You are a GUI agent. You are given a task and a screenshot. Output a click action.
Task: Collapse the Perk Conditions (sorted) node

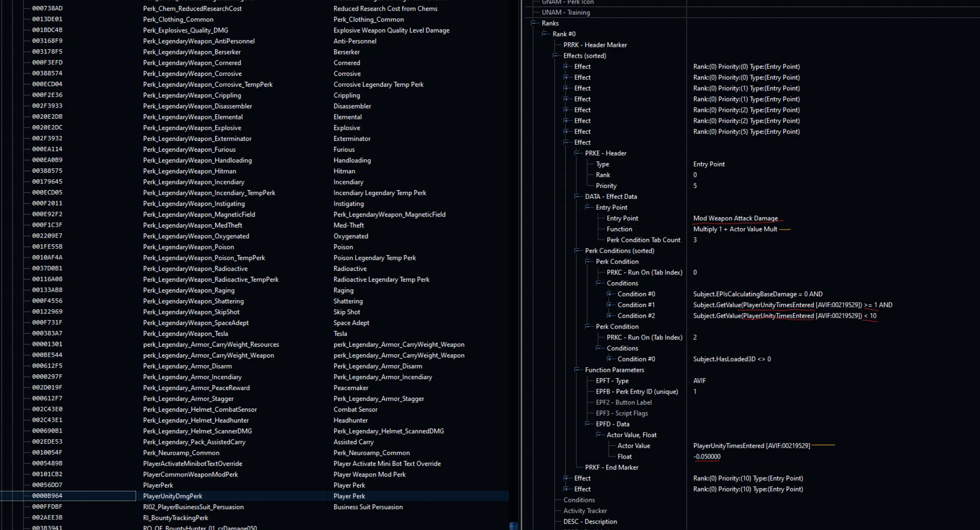[x=577, y=251]
